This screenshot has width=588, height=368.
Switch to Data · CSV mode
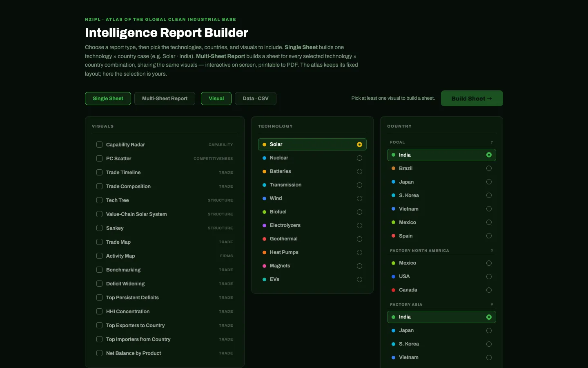tap(256, 99)
